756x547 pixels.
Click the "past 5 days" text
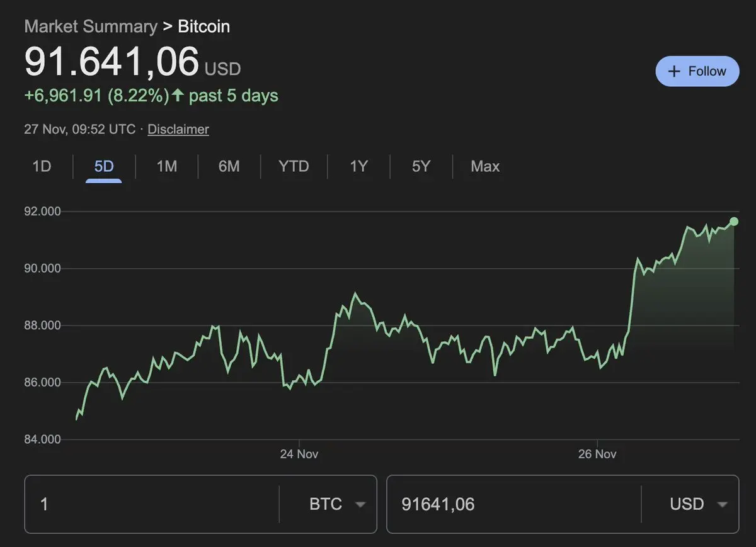coord(234,96)
